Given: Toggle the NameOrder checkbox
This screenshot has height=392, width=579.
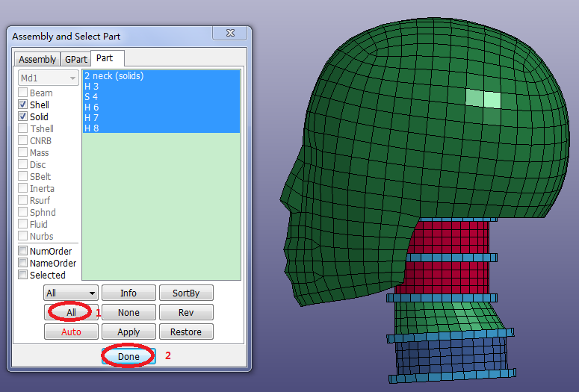Looking at the screenshot, I should [23, 264].
